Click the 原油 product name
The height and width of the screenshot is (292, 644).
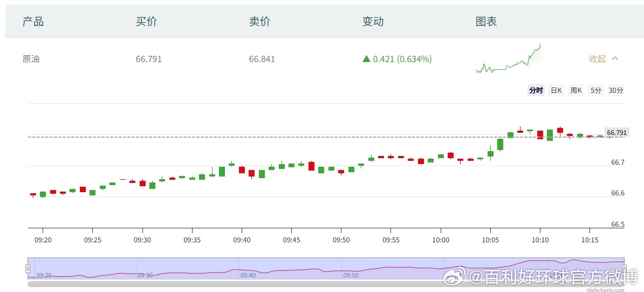point(31,59)
